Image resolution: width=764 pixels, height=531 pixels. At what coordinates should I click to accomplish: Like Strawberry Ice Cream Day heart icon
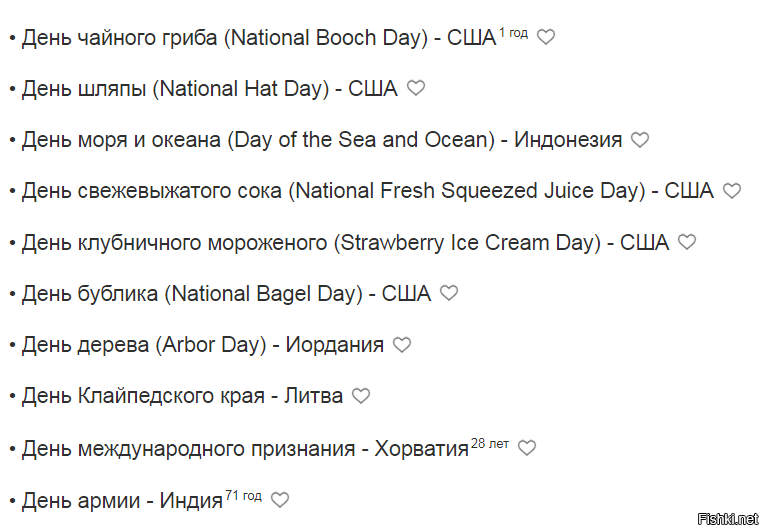(x=687, y=242)
